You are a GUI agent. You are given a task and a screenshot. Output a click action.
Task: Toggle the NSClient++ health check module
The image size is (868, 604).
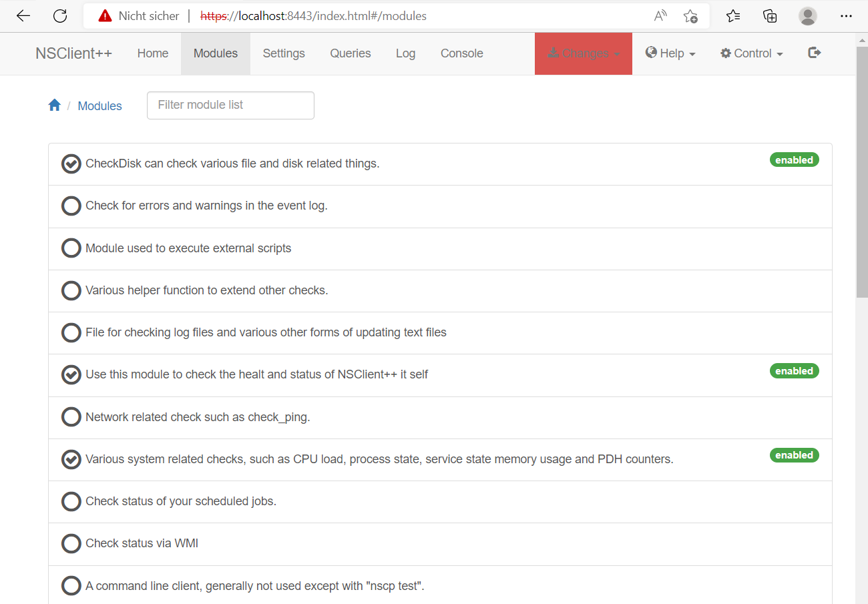click(x=71, y=374)
